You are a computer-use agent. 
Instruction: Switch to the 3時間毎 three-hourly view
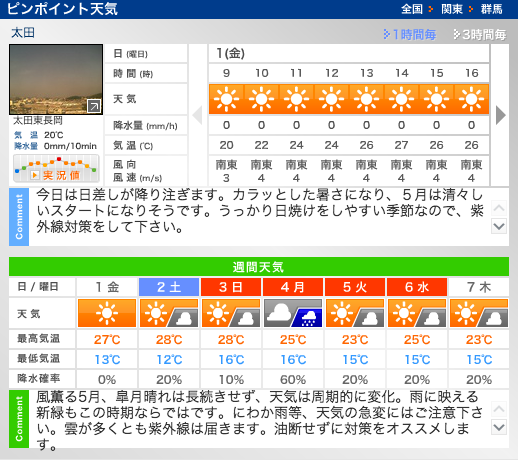tap(480, 35)
